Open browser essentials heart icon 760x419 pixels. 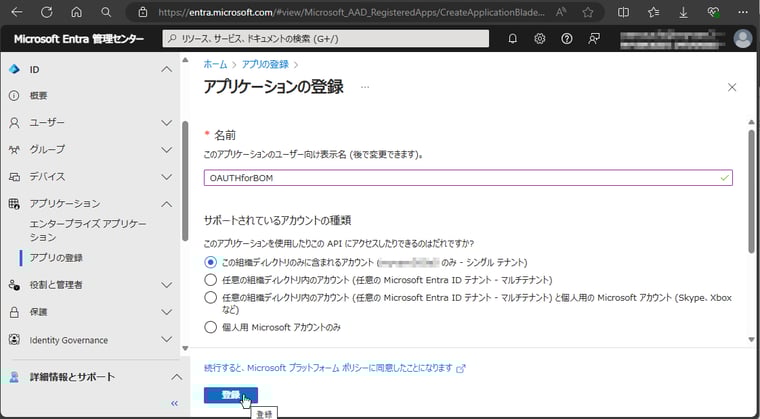click(713, 12)
